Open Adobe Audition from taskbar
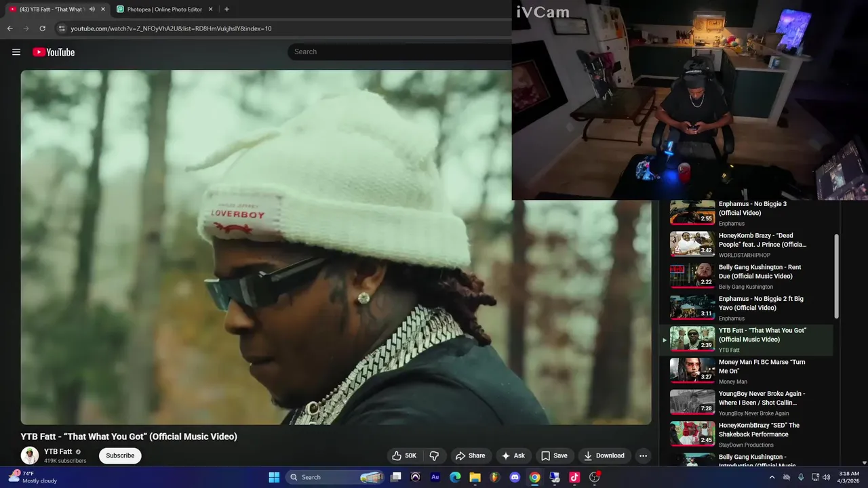Screen dimensions: 868x488 [435, 477]
